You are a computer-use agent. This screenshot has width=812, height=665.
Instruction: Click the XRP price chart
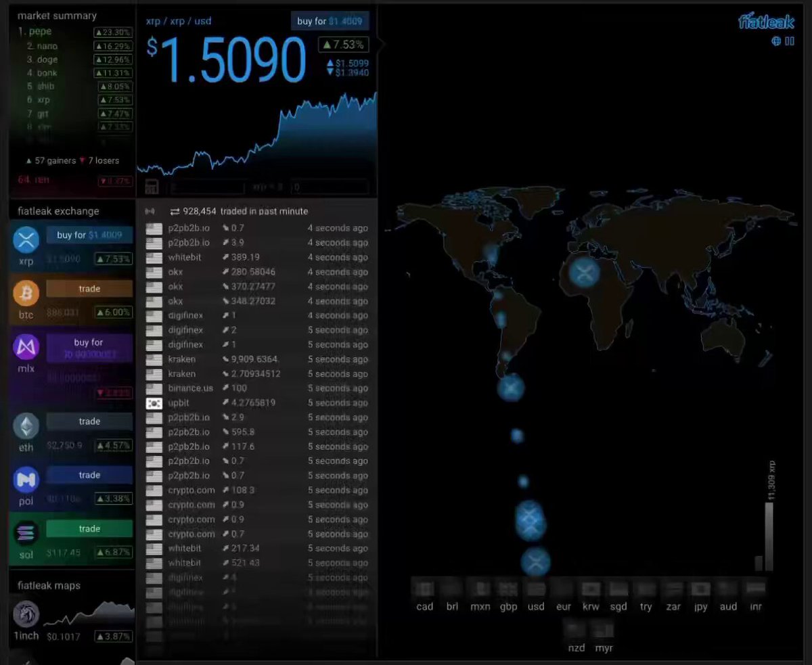[x=257, y=135]
